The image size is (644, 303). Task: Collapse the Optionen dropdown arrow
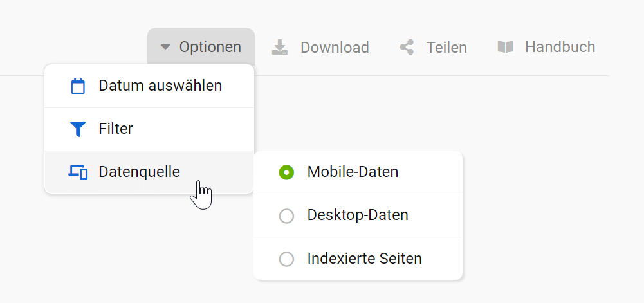click(165, 47)
